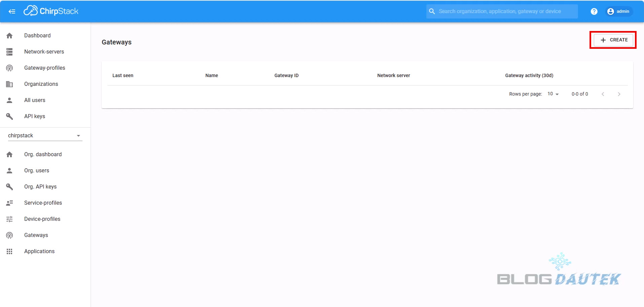
Task: Open the admin user menu
Action: click(618, 11)
